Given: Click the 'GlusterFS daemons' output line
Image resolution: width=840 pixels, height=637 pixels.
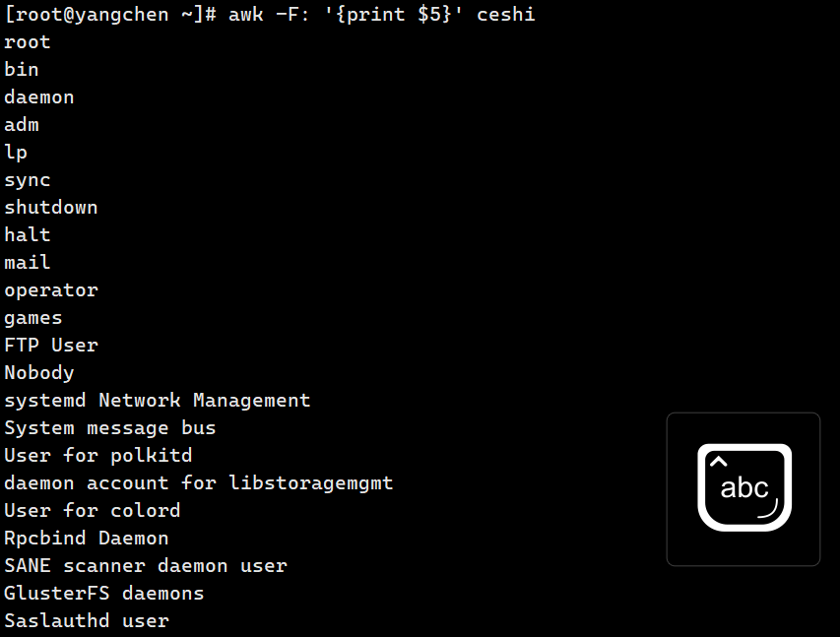Looking at the screenshot, I should pyautogui.click(x=104, y=594).
